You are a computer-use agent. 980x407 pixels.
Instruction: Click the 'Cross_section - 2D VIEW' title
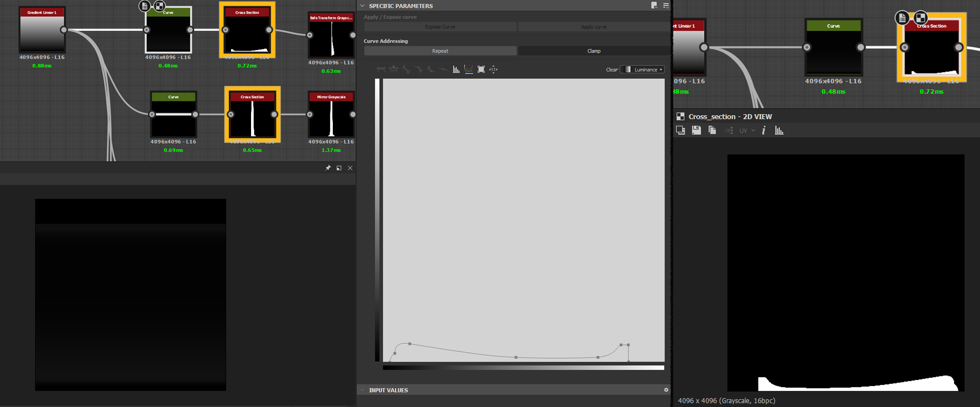pos(730,117)
